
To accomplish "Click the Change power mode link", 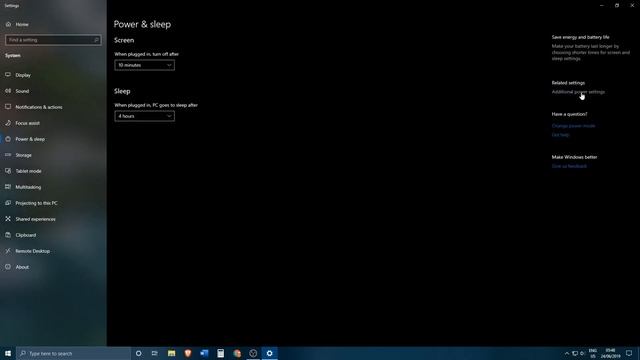I will click(573, 126).
